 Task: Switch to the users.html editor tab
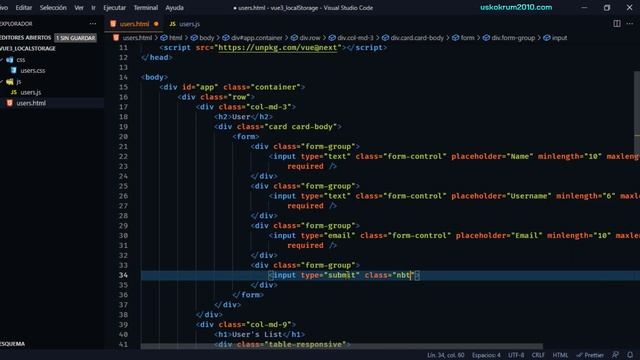134,24
